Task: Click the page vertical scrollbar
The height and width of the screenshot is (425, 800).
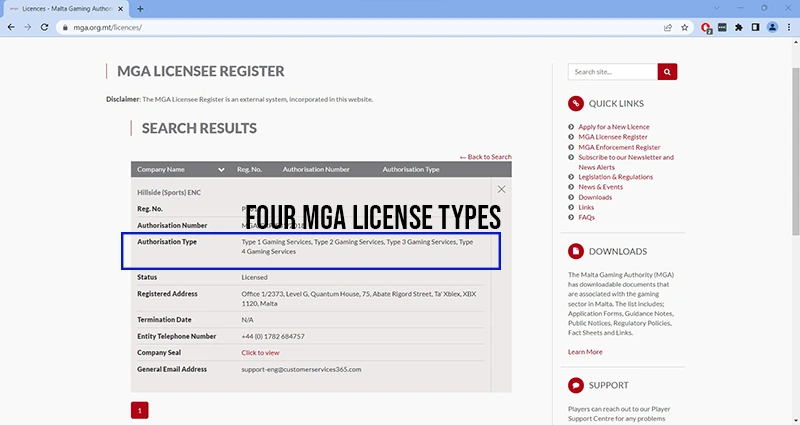Action: click(795, 151)
